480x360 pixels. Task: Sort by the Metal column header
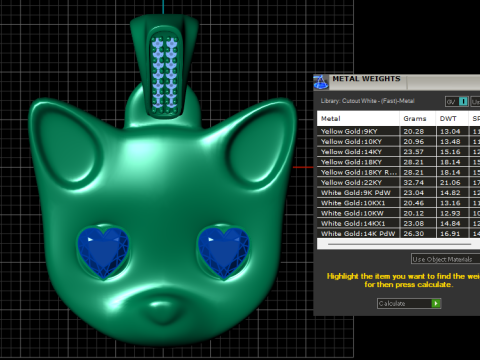pos(358,118)
